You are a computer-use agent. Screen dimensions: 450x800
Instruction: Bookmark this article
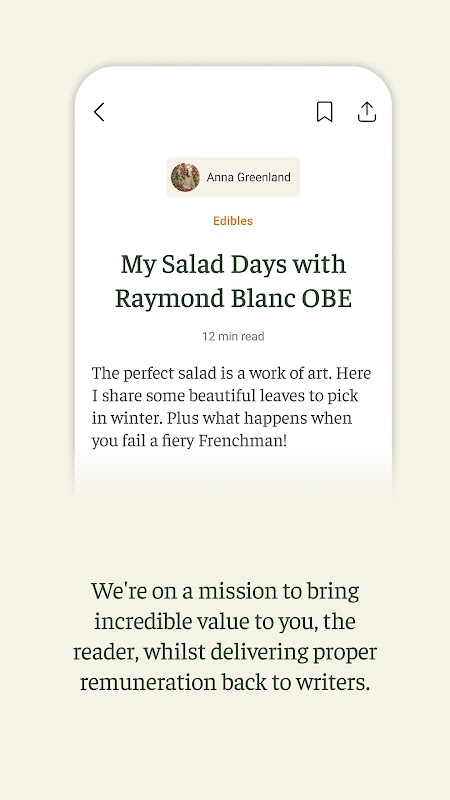point(324,112)
